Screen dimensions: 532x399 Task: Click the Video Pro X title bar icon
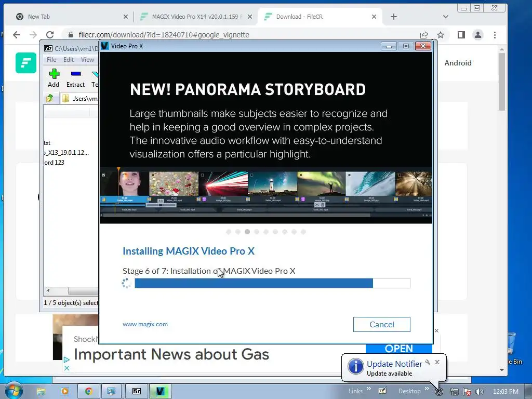(x=105, y=46)
